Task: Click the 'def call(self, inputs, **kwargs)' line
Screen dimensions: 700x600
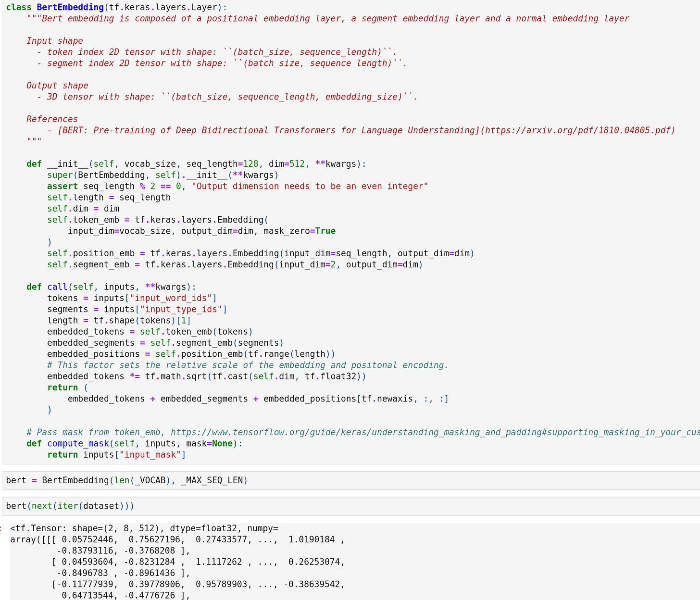Action: tap(112, 287)
